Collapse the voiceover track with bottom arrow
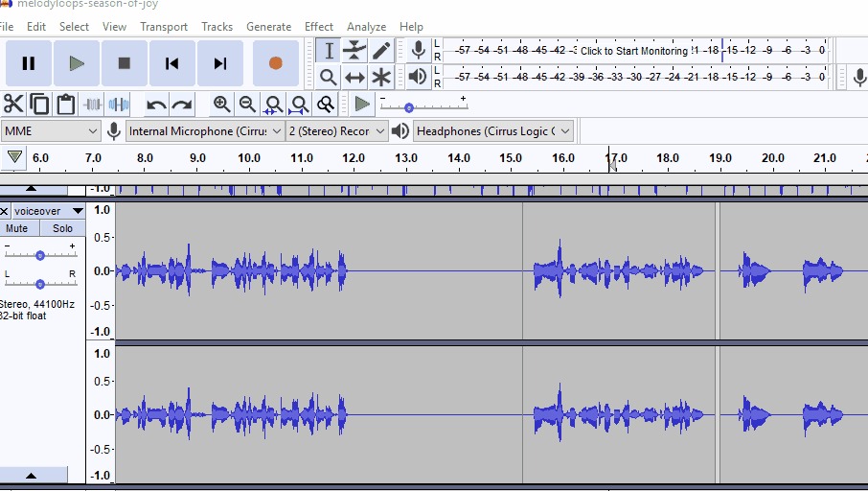This screenshot has height=491, width=868. pyautogui.click(x=32, y=476)
